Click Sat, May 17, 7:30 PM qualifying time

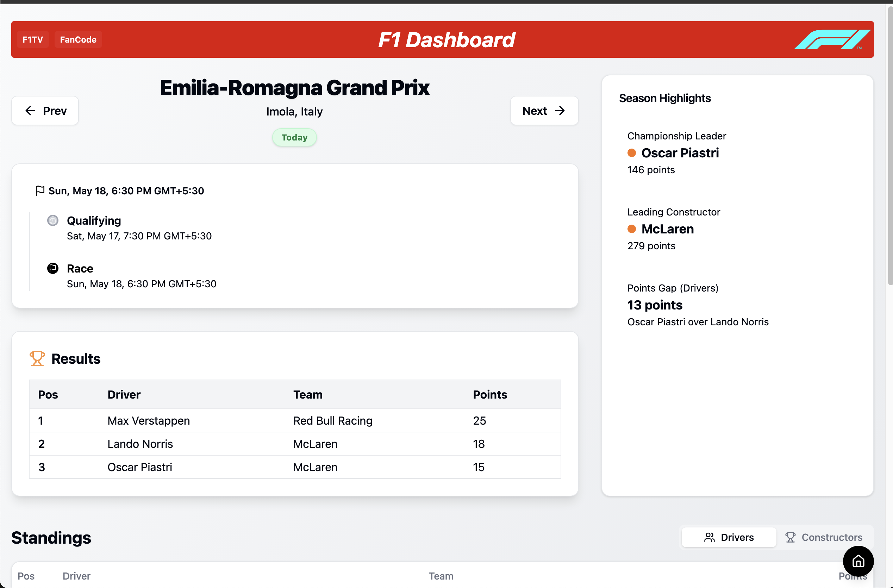coord(139,236)
